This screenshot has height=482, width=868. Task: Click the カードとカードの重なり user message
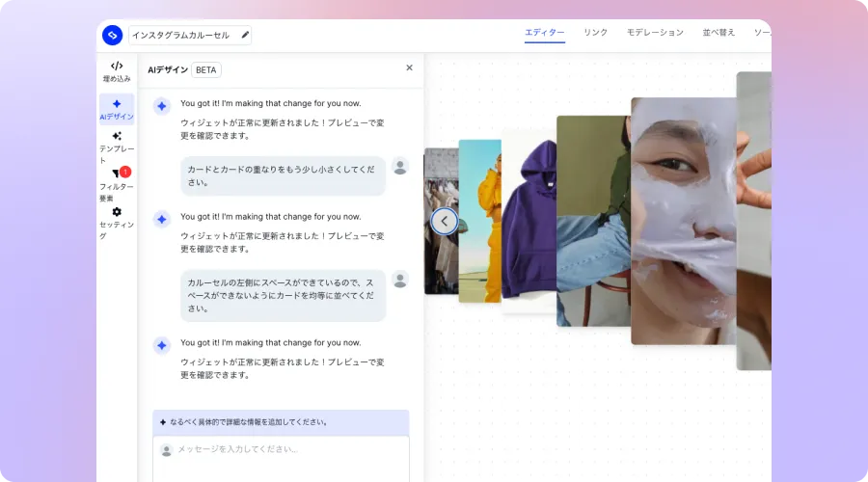pos(283,176)
